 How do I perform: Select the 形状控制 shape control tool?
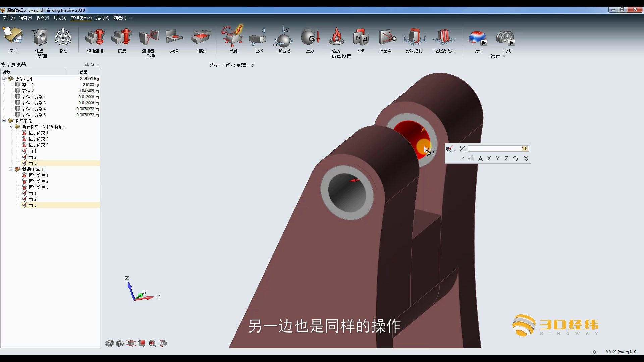(x=414, y=37)
